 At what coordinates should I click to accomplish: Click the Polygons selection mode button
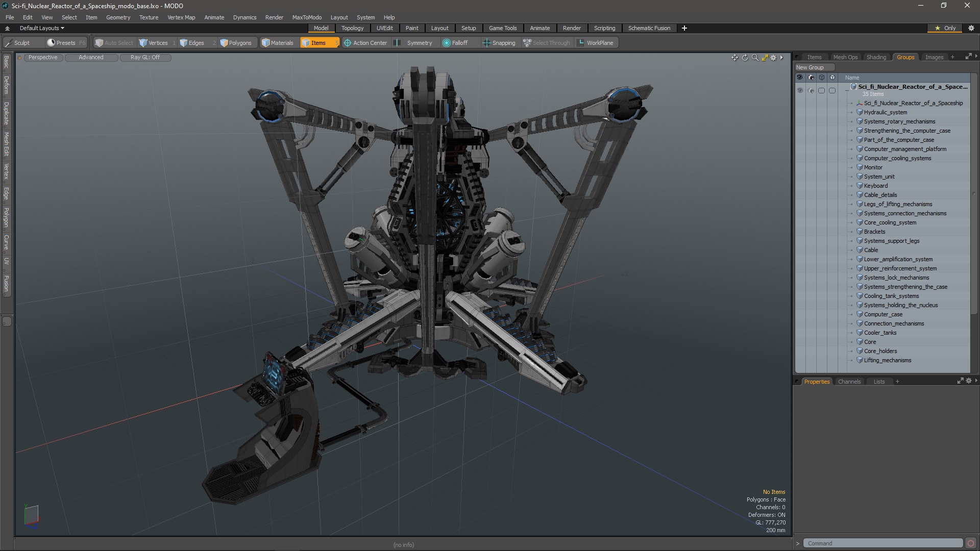[236, 43]
